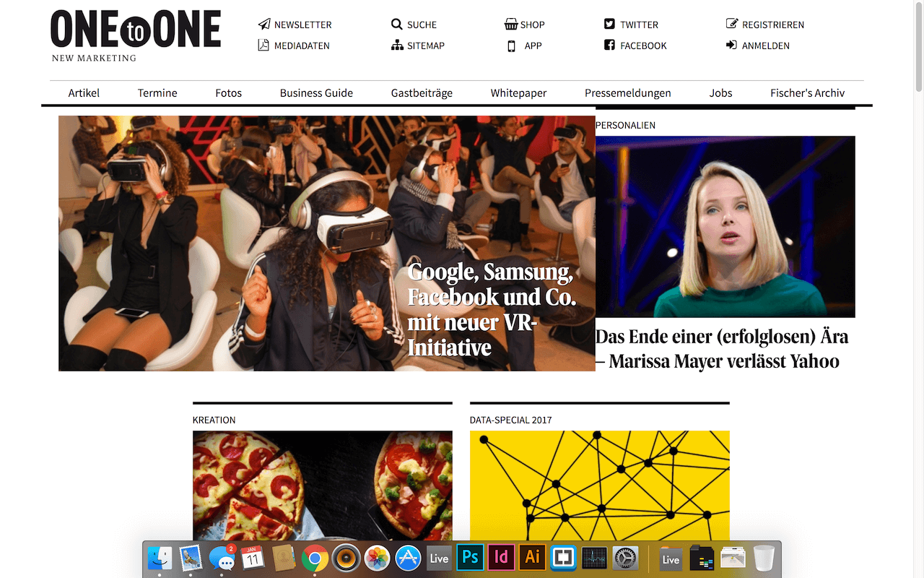Open the Contacts book icon in dock
Image resolution: width=924 pixels, height=578 pixels.
coord(284,558)
